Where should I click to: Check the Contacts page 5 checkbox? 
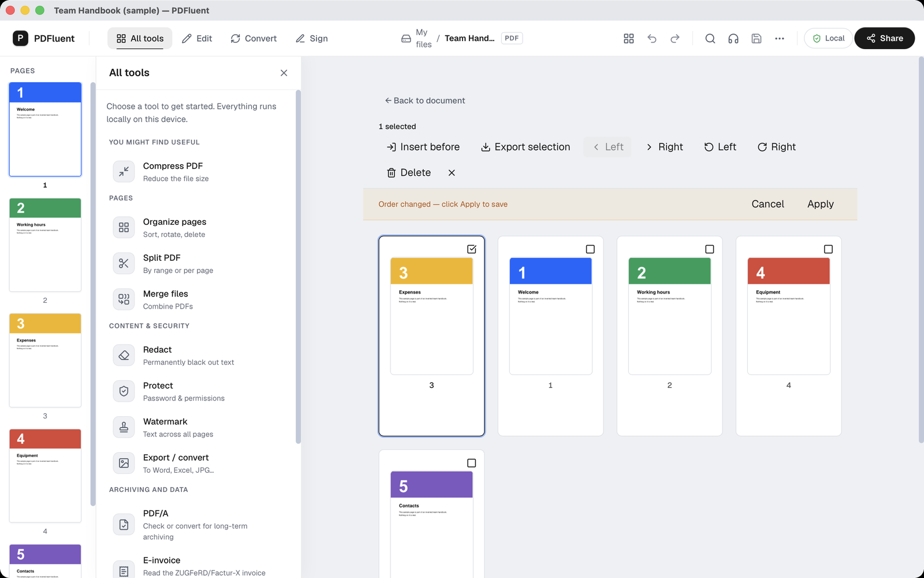(x=472, y=463)
